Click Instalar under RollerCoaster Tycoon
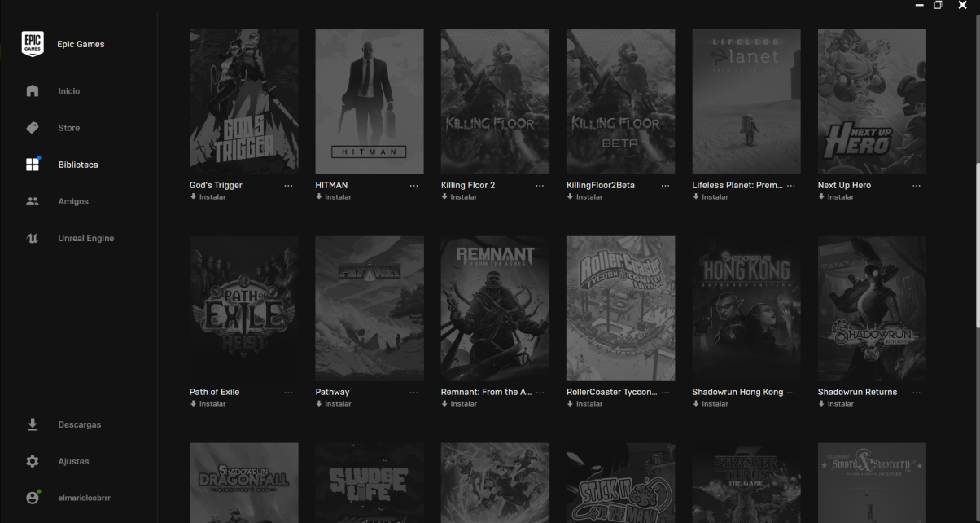Viewport: 980px width, 523px height. 584,404
